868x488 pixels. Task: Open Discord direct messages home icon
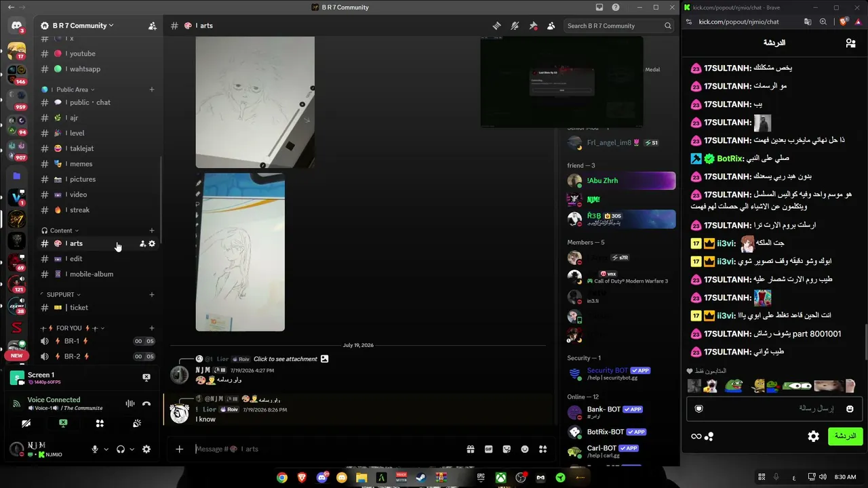pyautogui.click(x=16, y=26)
